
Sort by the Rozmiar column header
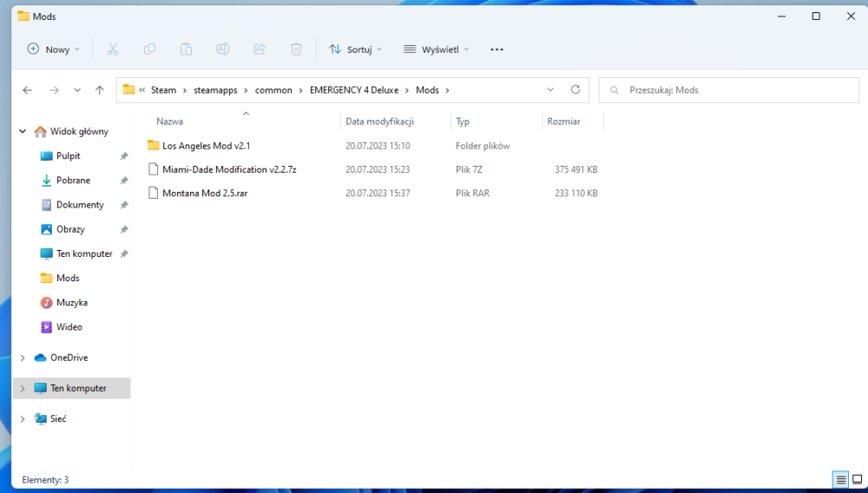tap(564, 122)
